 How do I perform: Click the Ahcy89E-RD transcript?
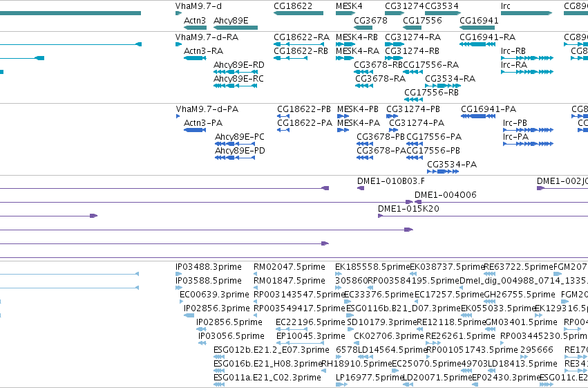point(235,72)
